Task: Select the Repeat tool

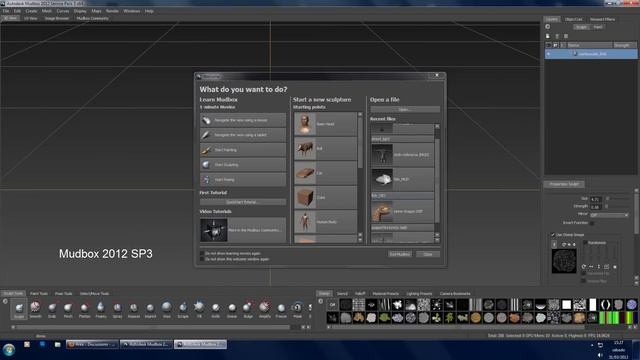Action: (133, 309)
